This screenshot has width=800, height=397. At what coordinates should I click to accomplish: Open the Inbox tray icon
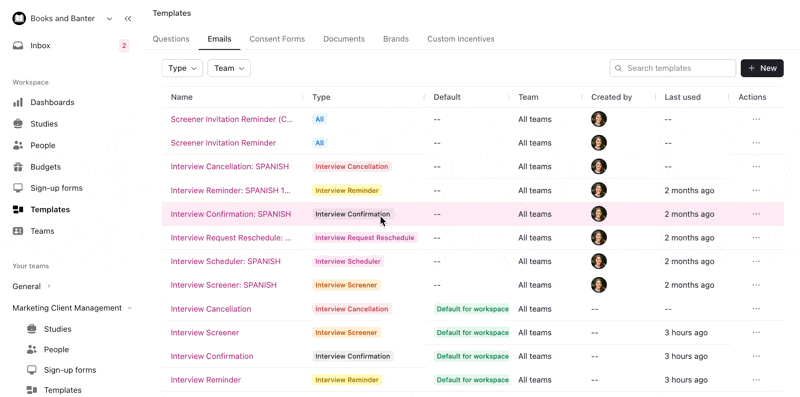[18, 45]
